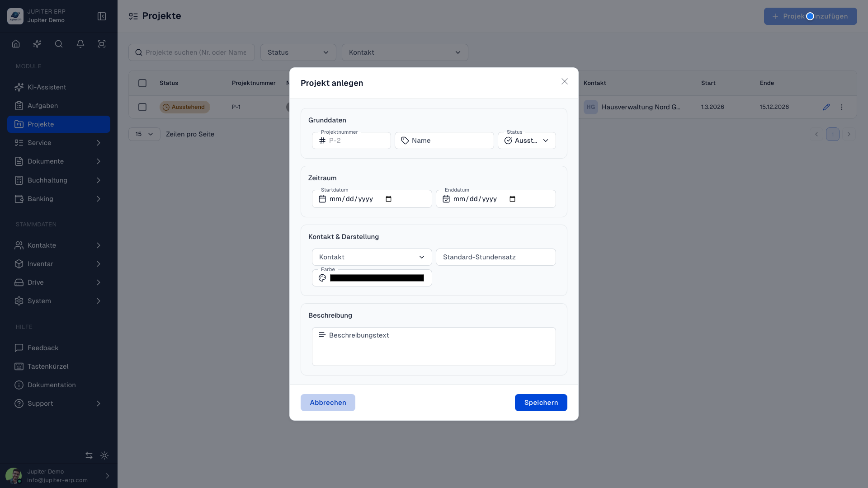Open Aufgaben in the sidebar
Screen dimensions: 868x488
(x=59, y=106)
